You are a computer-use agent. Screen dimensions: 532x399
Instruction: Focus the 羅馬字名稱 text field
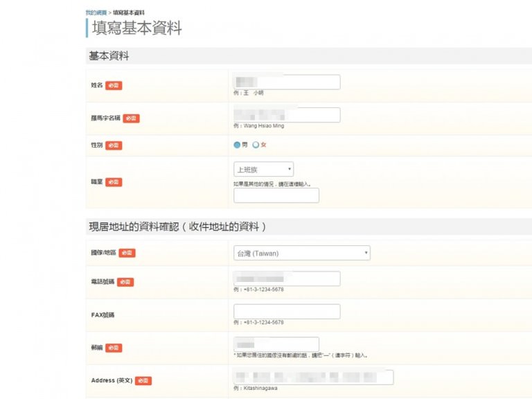pos(287,115)
